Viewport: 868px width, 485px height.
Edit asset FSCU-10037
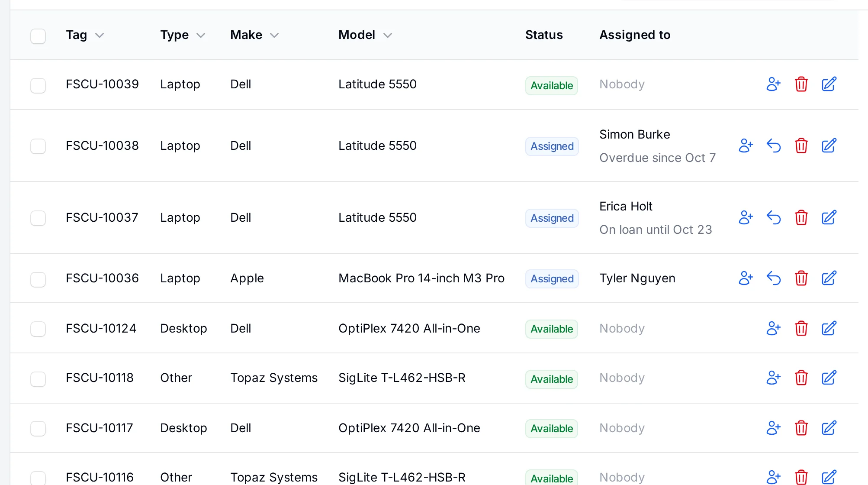point(829,217)
